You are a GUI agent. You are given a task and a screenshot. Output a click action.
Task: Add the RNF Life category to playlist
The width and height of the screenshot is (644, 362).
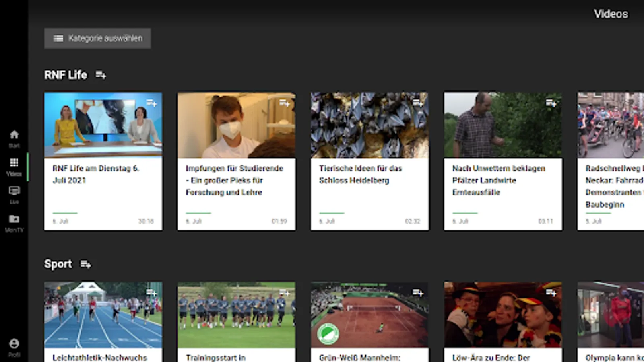click(x=101, y=75)
